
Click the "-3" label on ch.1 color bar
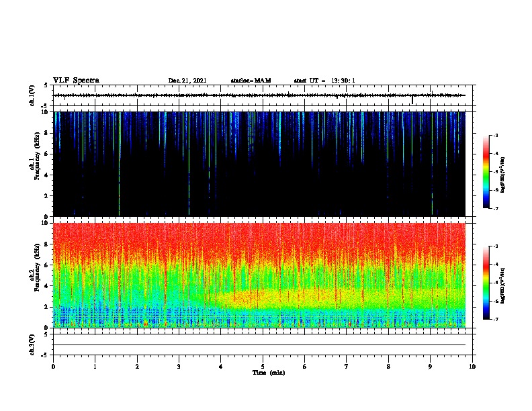[x=495, y=136]
